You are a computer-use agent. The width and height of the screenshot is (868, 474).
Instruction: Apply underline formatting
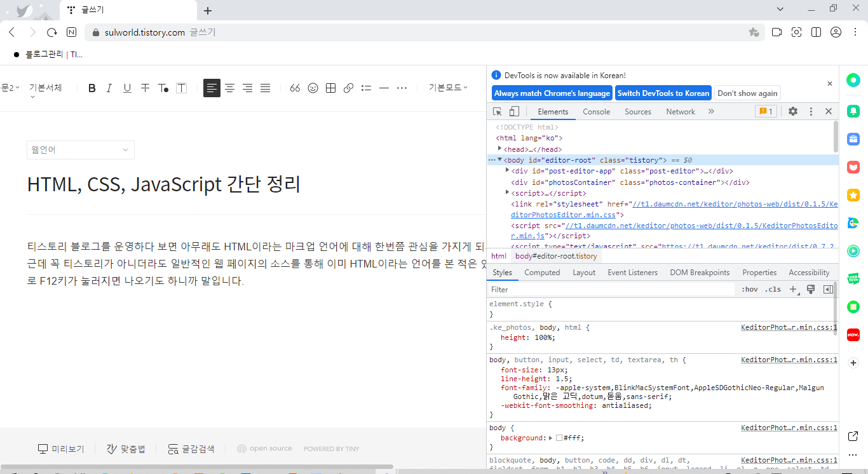[x=127, y=88]
